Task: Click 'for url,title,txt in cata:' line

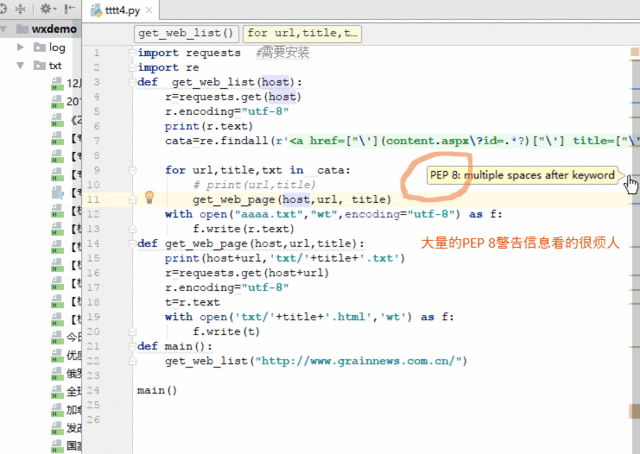Action: [x=258, y=170]
